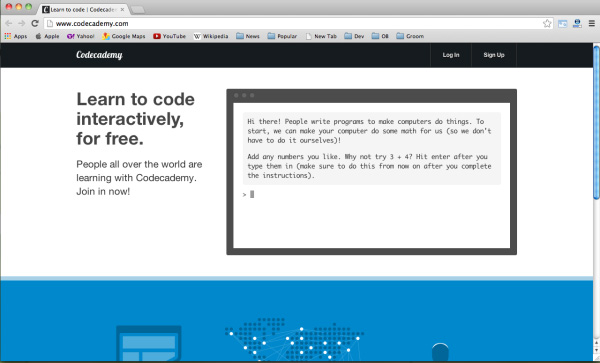This screenshot has width=600, height=363.
Task: Click the "Add any numbers you like" paragraph
Action: tap(369, 166)
